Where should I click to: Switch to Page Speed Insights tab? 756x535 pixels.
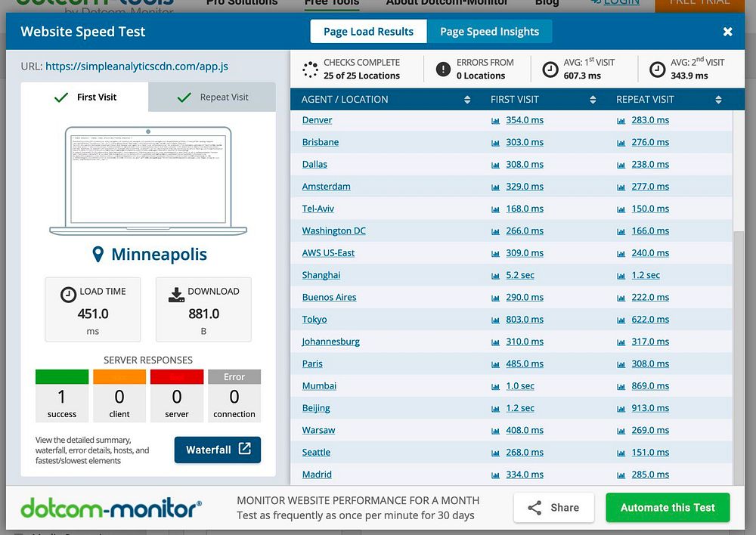(x=489, y=31)
